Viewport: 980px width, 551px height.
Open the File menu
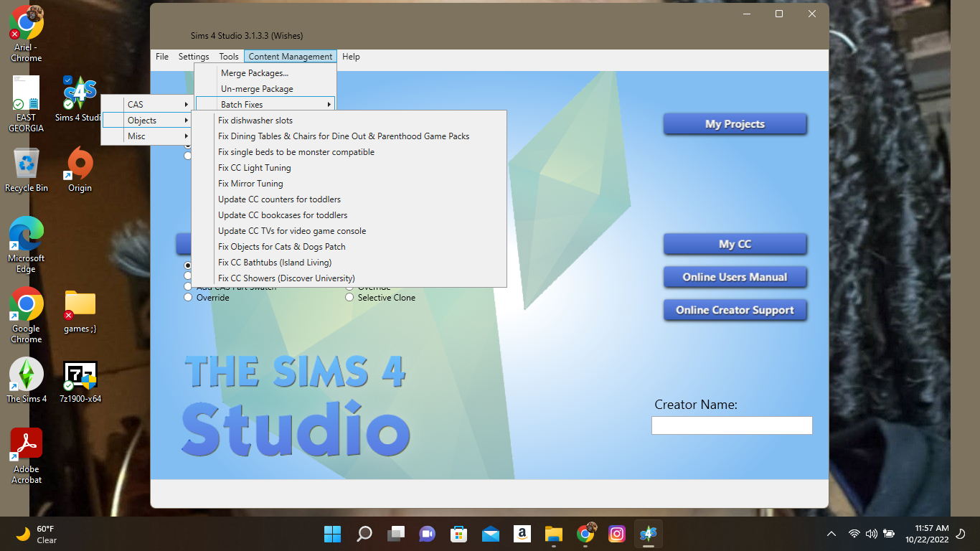pos(162,57)
